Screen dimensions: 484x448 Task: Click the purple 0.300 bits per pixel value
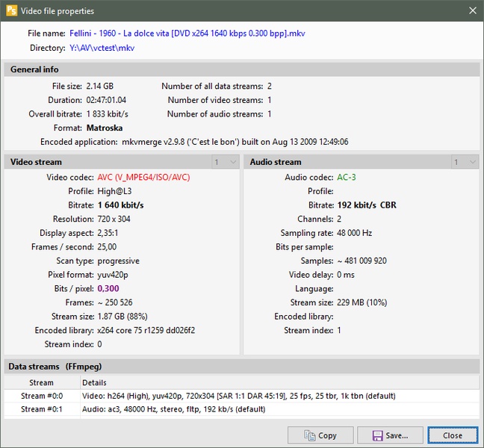[x=108, y=288]
